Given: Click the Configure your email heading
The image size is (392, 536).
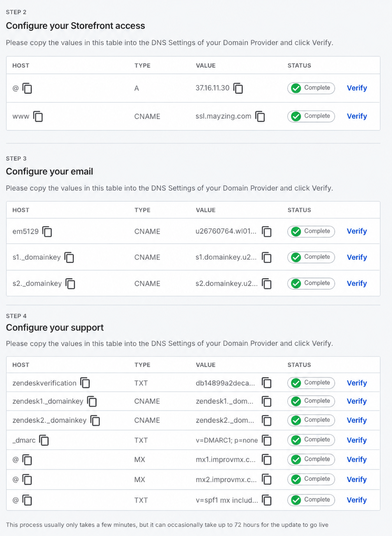Looking at the screenshot, I should pos(50,171).
